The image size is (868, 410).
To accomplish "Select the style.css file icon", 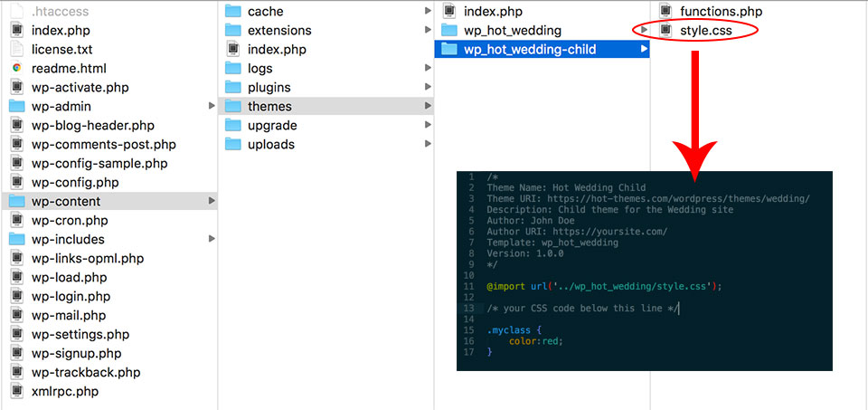I will tap(665, 30).
